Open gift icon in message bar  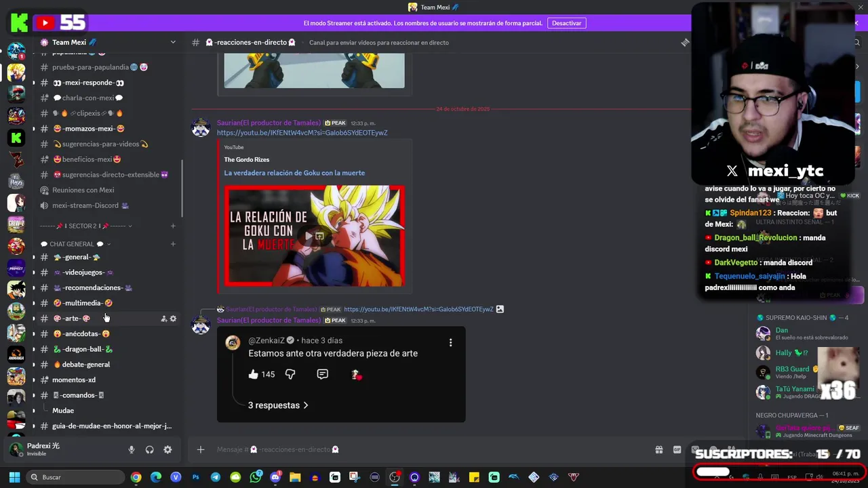[x=658, y=449]
